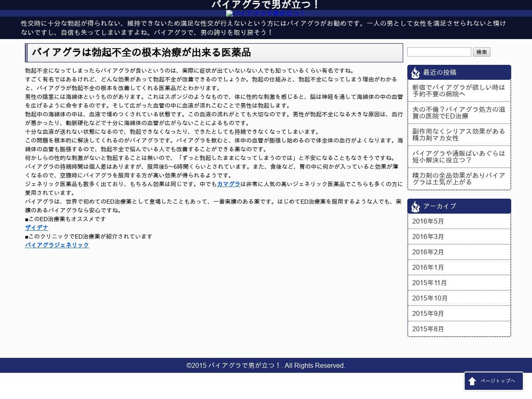Viewport: 532px width, 399px height.
Task: Click the flame icon beside 最近の投稿
Action: click(x=415, y=73)
